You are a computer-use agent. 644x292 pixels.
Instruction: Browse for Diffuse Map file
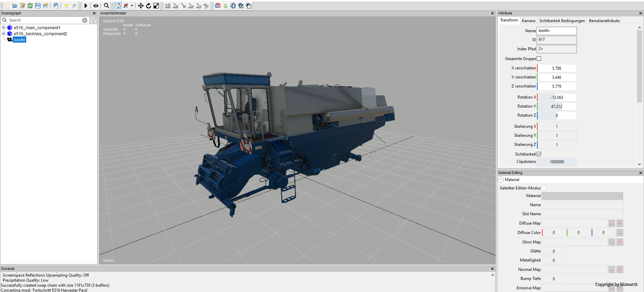pos(612,223)
